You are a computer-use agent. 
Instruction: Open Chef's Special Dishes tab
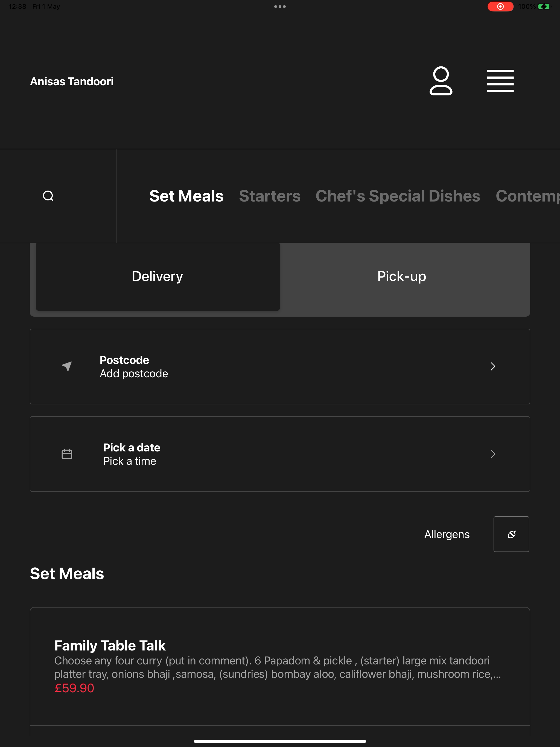pos(398,196)
